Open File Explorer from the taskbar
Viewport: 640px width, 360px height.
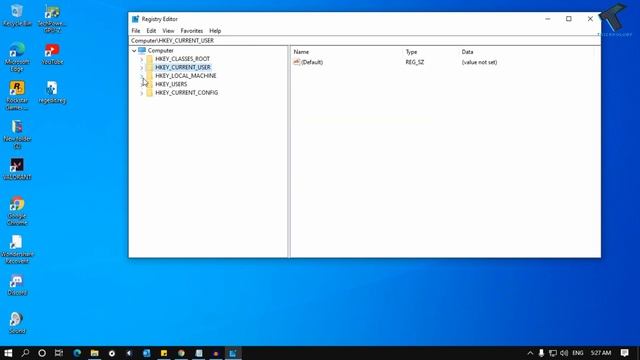pyautogui.click(x=95, y=353)
